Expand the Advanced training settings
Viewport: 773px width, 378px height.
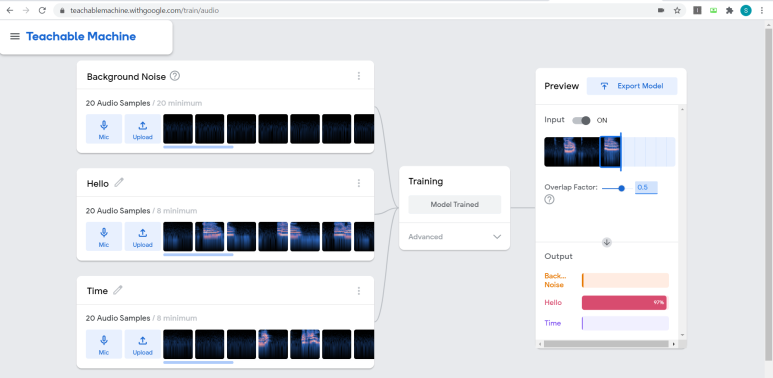[455, 237]
